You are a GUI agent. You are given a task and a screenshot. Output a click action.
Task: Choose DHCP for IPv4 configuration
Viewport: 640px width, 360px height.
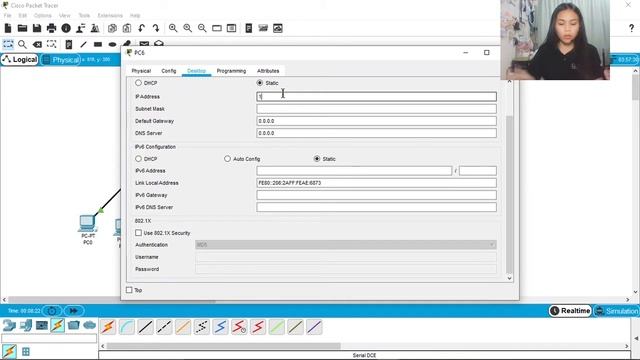click(138, 83)
